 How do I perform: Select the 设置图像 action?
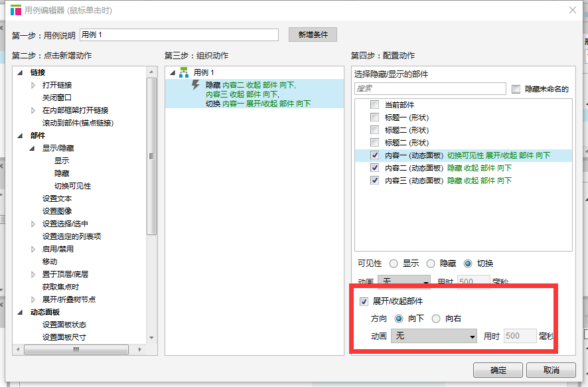pos(56,211)
